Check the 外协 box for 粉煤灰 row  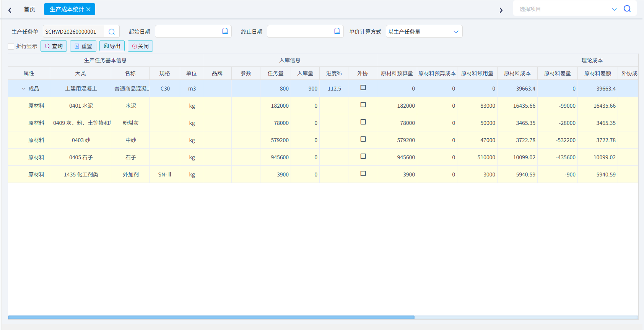click(363, 122)
